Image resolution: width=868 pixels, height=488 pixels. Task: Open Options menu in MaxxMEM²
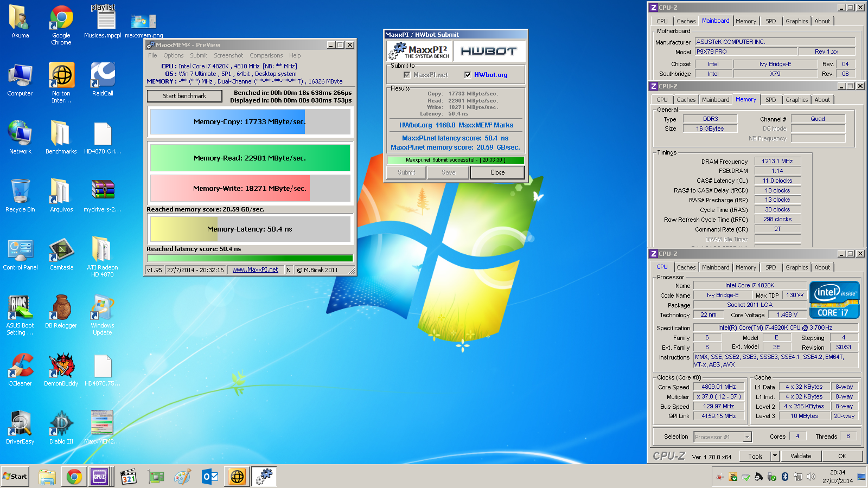(x=174, y=55)
